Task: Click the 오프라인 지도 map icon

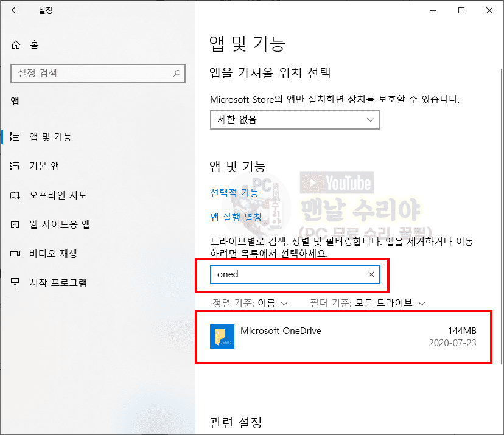Action: coord(15,195)
